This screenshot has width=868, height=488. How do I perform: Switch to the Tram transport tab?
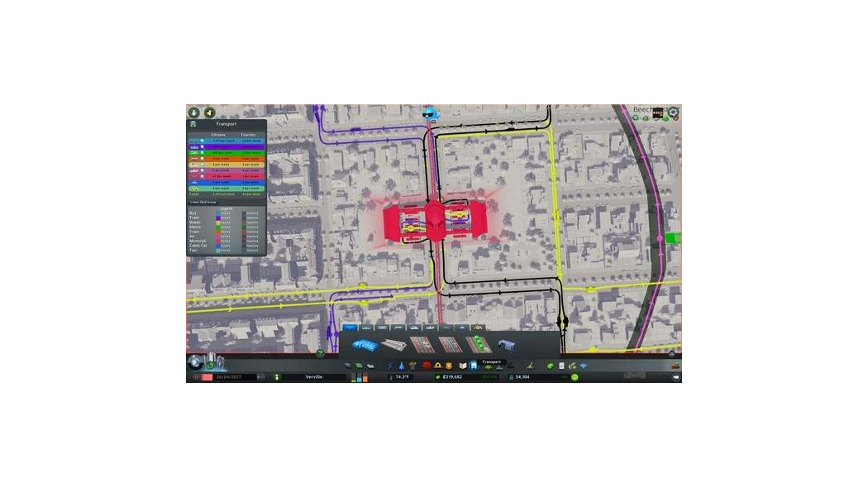pos(366,327)
